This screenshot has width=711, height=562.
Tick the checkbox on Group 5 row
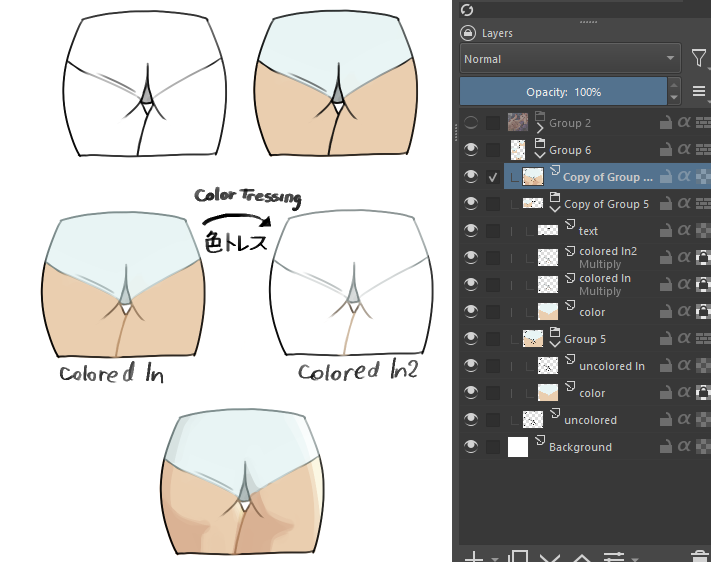tap(493, 339)
